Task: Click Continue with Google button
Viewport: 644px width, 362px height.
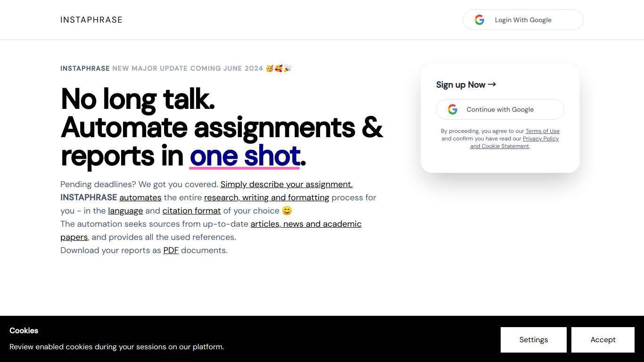Action: pos(500,109)
